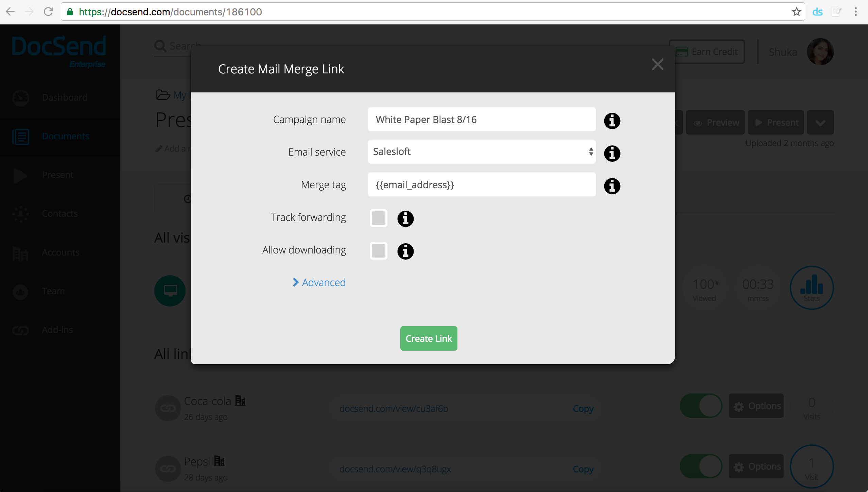Click the Stats bar chart icon
This screenshot has height=492, width=868.
coord(812,287)
